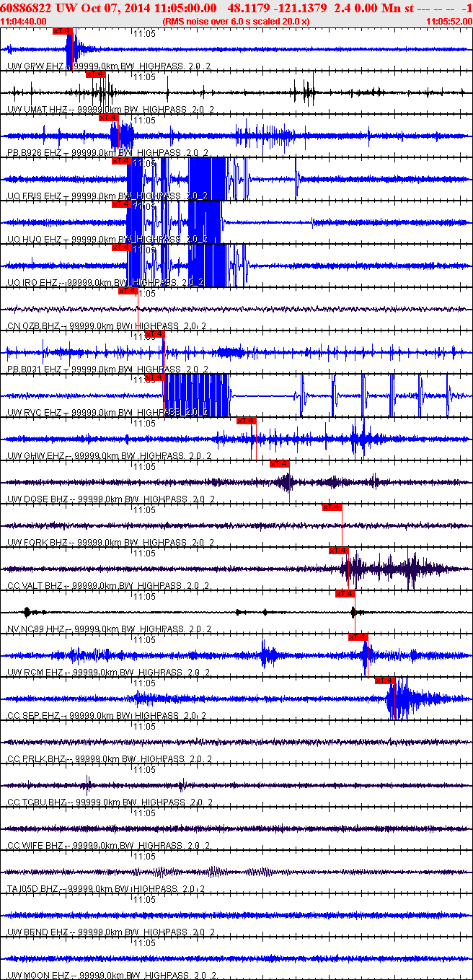Select the red pick flag on UW UMAT trace
Screen dimensions: 473x980
pyautogui.click(x=96, y=74)
